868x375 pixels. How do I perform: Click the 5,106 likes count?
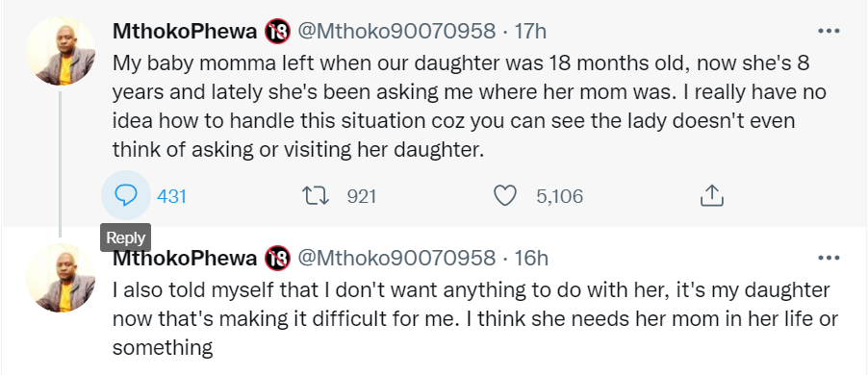point(560,196)
